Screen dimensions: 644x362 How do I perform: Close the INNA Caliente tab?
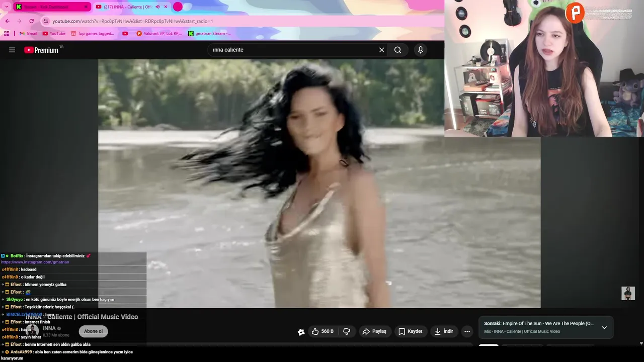pos(166,7)
